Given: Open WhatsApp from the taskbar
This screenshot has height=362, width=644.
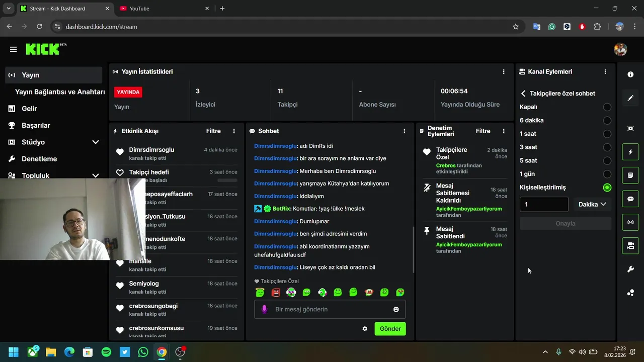Looking at the screenshot, I should coord(143,352).
